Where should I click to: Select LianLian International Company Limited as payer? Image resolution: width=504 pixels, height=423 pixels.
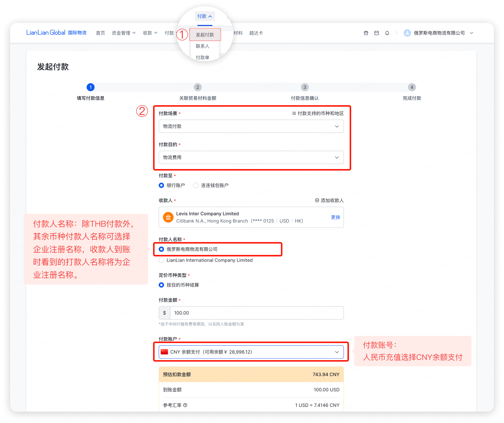click(x=161, y=260)
